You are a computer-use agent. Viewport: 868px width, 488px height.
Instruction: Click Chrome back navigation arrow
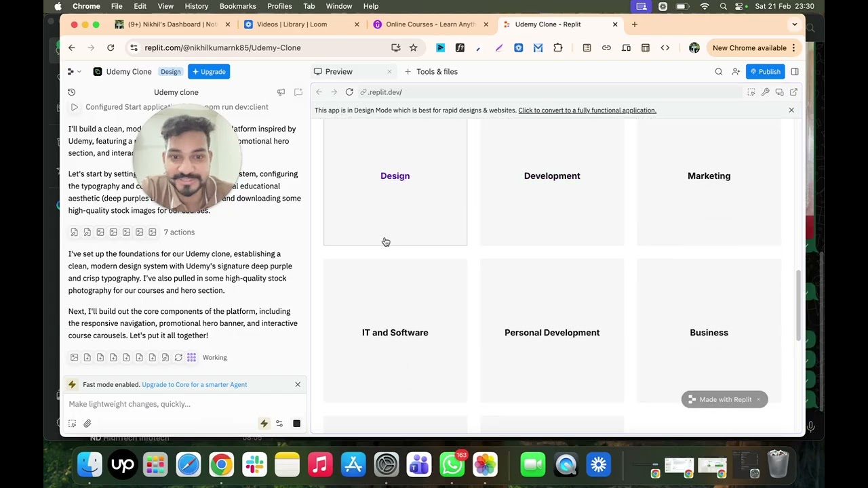pyautogui.click(x=72, y=48)
